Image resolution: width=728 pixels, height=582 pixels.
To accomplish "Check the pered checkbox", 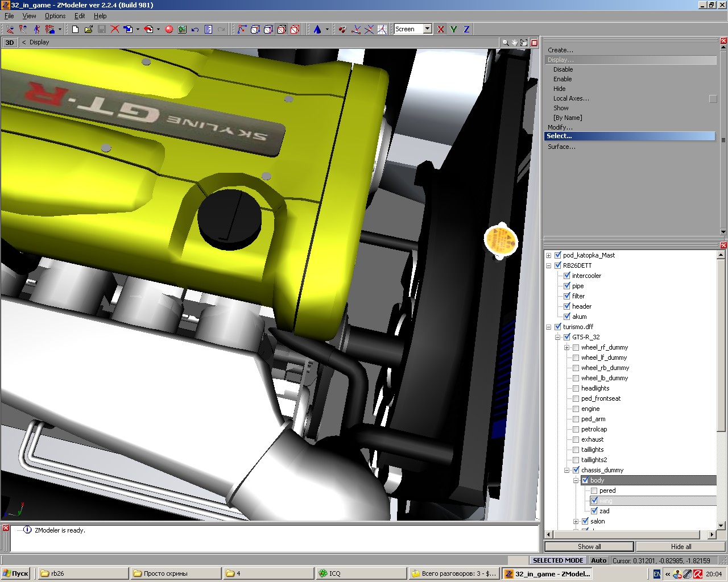I will point(594,490).
